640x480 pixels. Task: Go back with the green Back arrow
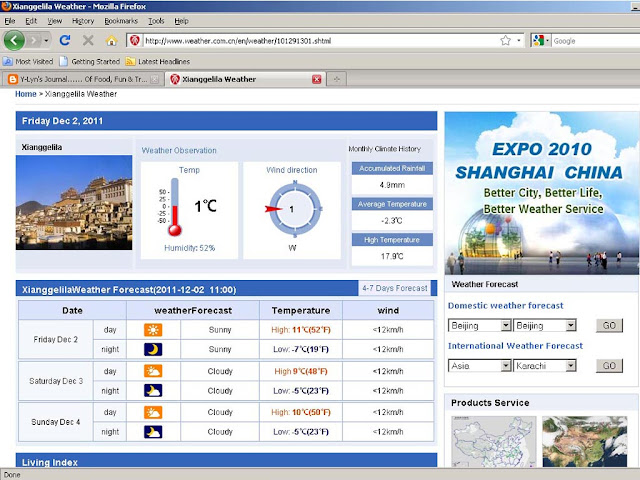coord(14,40)
